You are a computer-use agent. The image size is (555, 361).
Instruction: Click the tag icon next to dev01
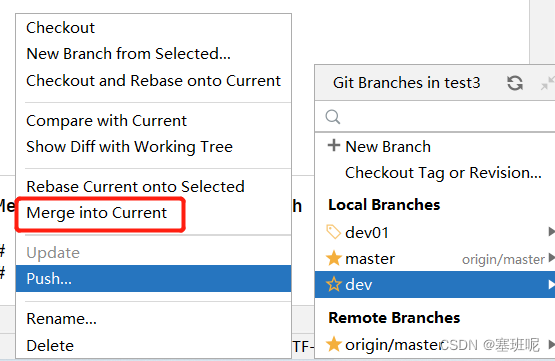[x=333, y=232]
